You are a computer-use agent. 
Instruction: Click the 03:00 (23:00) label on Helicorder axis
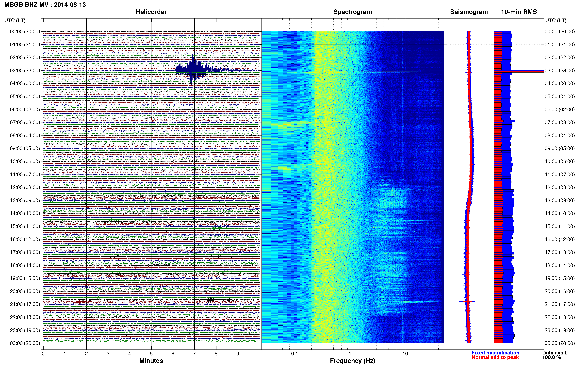pyautogui.click(x=25, y=71)
